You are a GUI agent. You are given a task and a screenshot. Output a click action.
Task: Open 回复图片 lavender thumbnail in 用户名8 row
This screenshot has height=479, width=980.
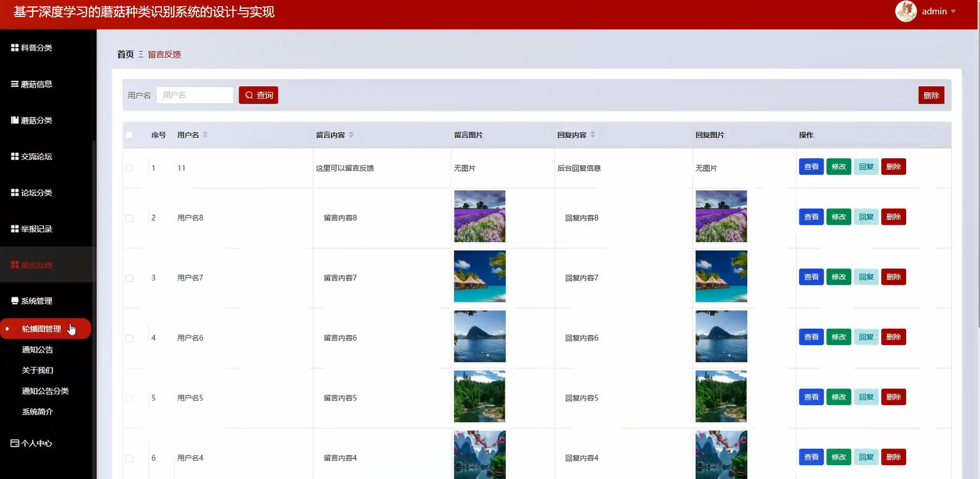tap(721, 216)
